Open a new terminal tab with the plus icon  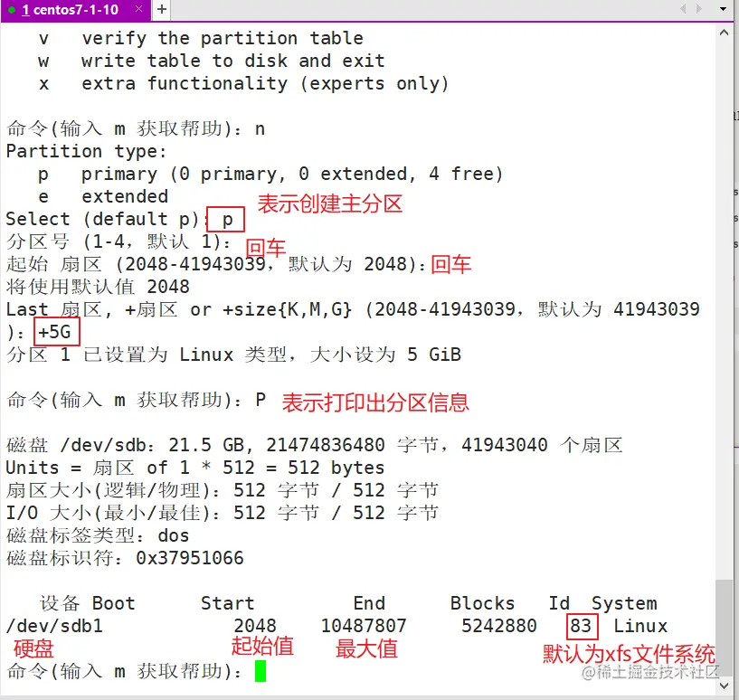click(x=161, y=9)
